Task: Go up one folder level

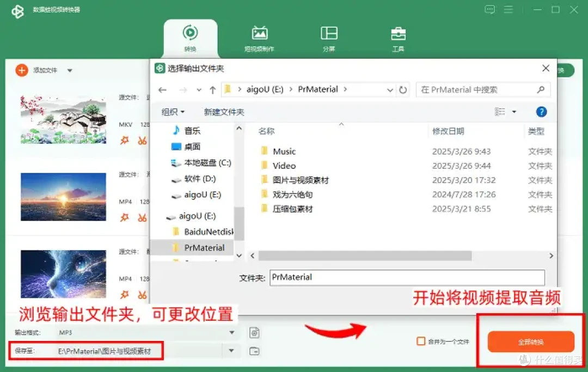Action: [x=213, y=90]
